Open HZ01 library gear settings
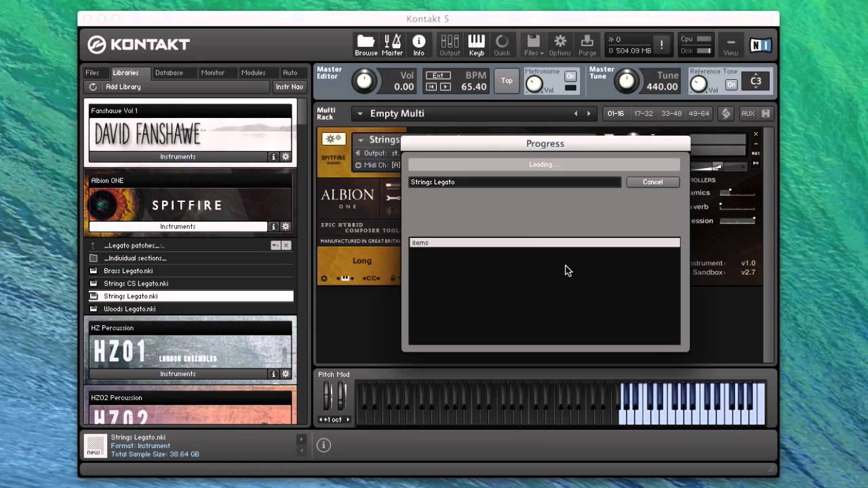 (x=285, y=373)
